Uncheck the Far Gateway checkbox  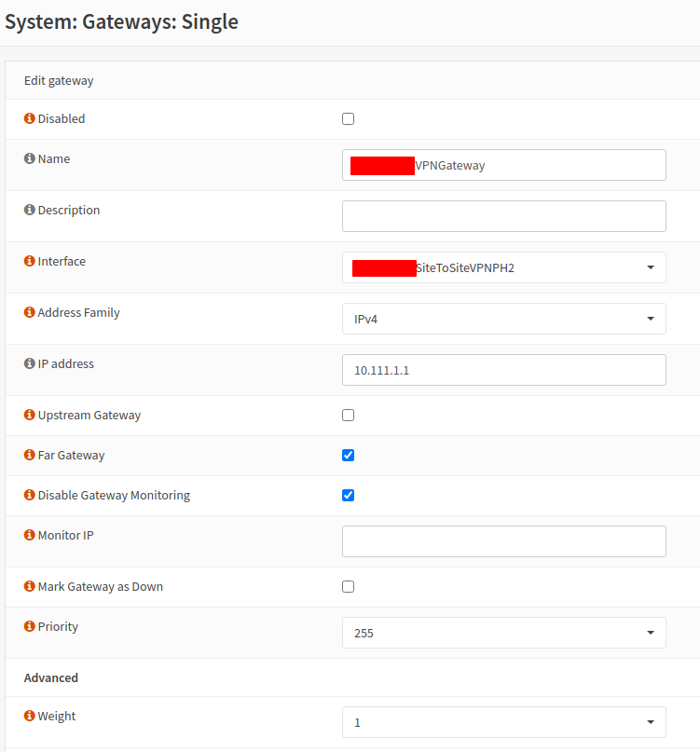349,455
